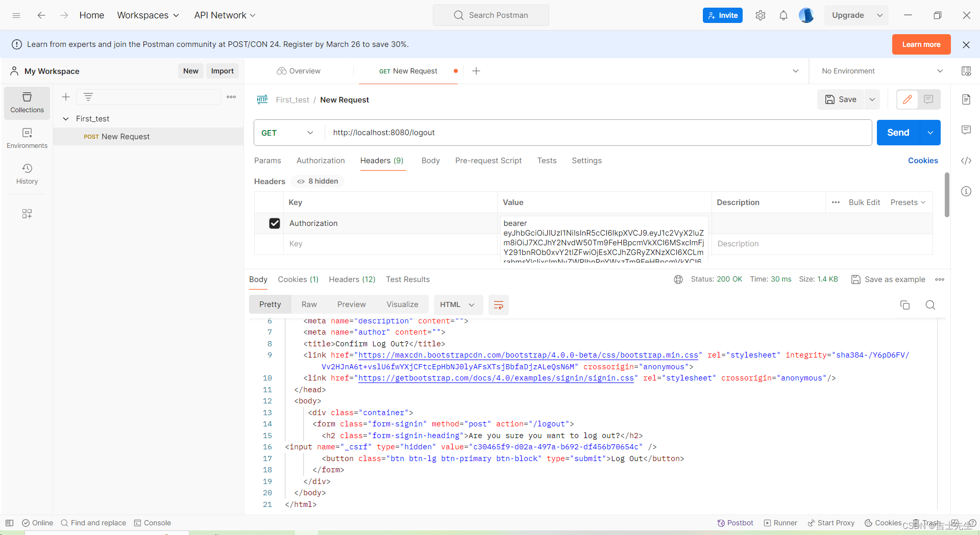Open the tabs list chevron
The image size is (980, 535).
pos(795,71)
